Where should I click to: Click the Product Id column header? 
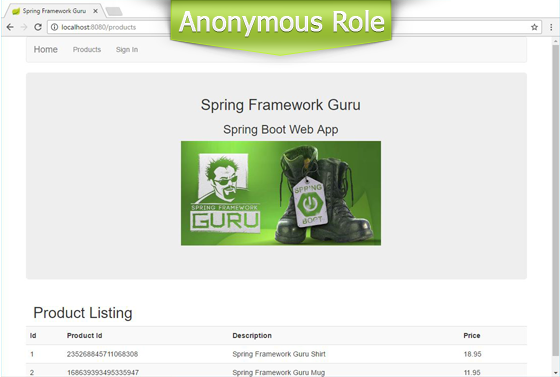click(84, 336)
